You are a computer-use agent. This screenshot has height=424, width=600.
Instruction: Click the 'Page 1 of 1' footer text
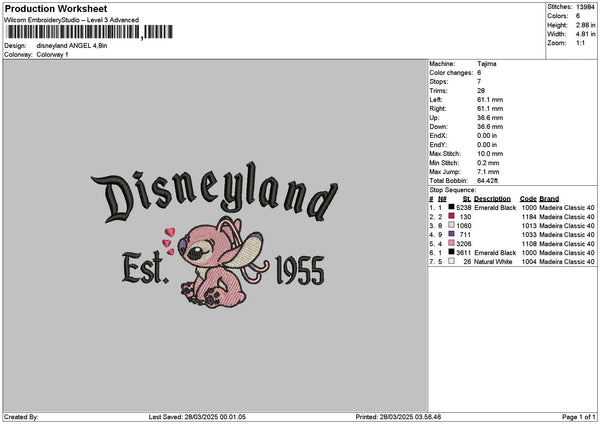[x=579, y=417]
